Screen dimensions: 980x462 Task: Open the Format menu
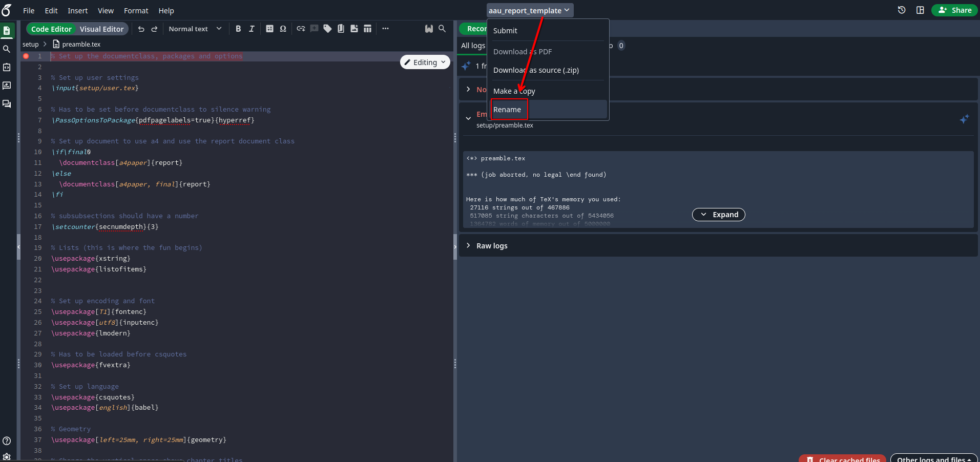pos(136,10)
